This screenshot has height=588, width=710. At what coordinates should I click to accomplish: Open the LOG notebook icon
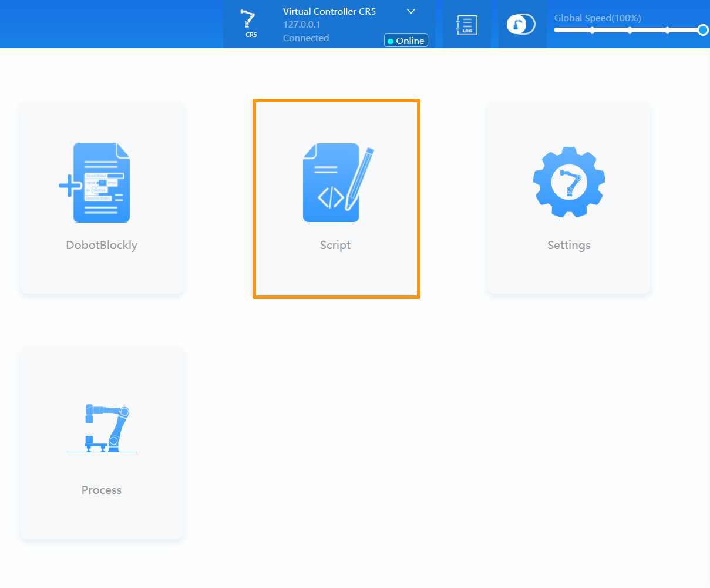click(x=467, y=25)
